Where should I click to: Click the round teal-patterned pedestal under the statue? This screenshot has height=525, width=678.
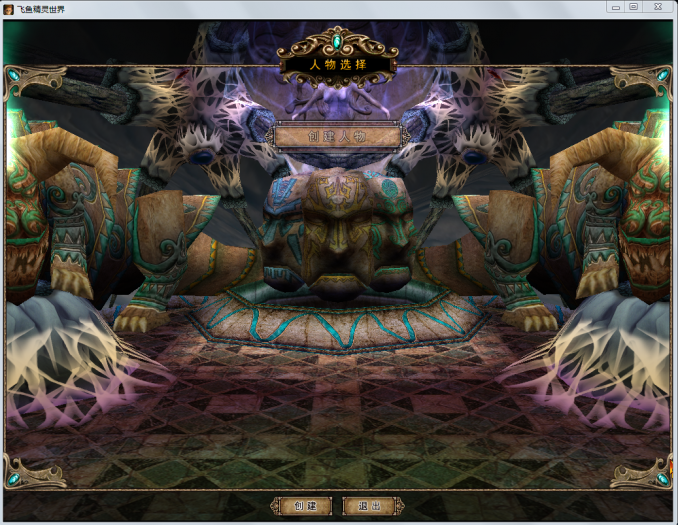338,320
